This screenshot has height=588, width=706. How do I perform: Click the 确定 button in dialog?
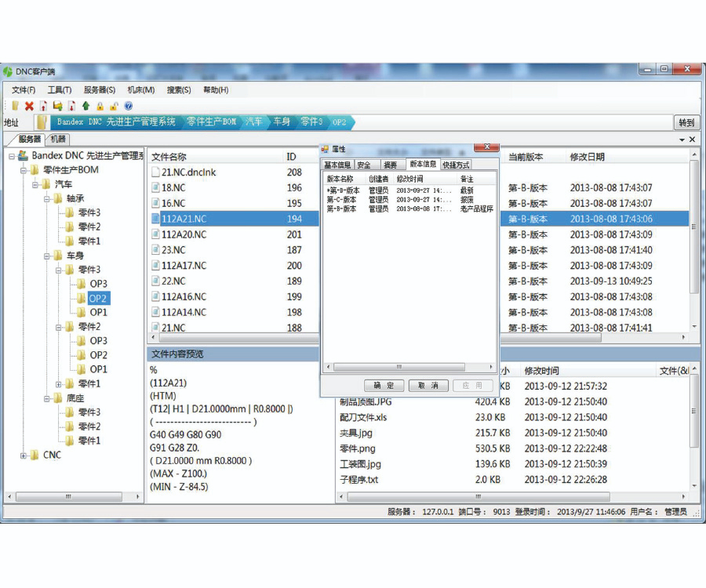coord(384,386)
